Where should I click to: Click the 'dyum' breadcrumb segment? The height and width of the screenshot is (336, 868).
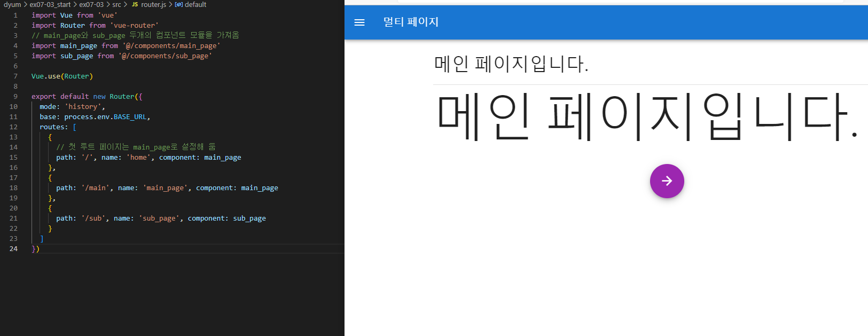(12, 4)
